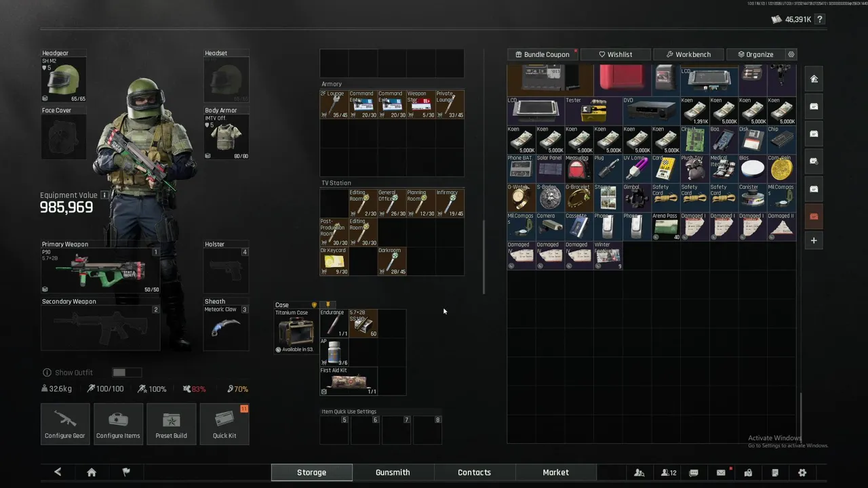
Task: Switch to the Market tab
Action: point(555,472)
